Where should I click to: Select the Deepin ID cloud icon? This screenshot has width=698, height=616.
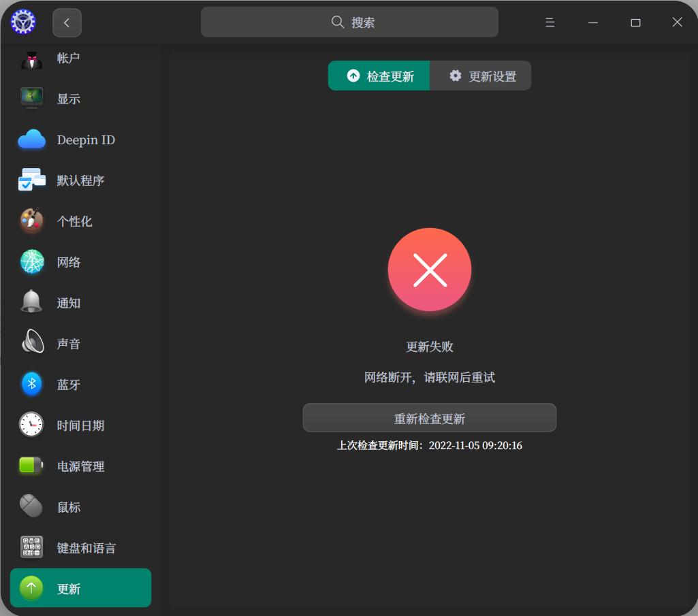click(31, 139)
